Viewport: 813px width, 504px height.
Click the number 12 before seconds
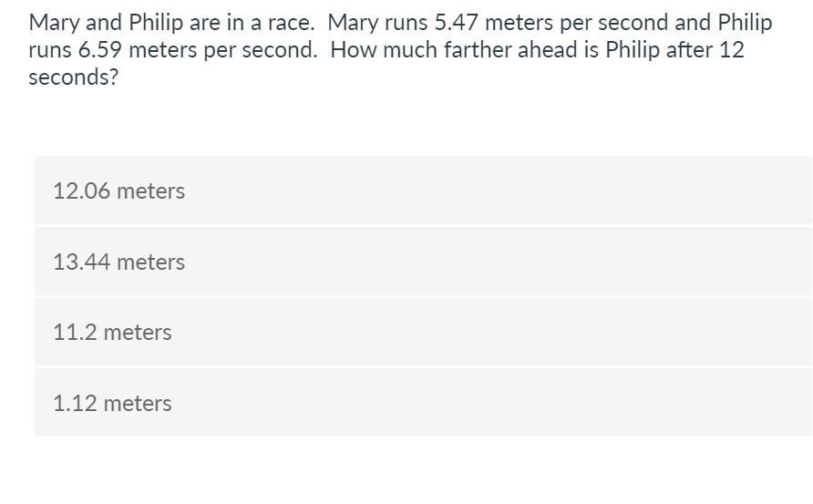tap(732, 50)
